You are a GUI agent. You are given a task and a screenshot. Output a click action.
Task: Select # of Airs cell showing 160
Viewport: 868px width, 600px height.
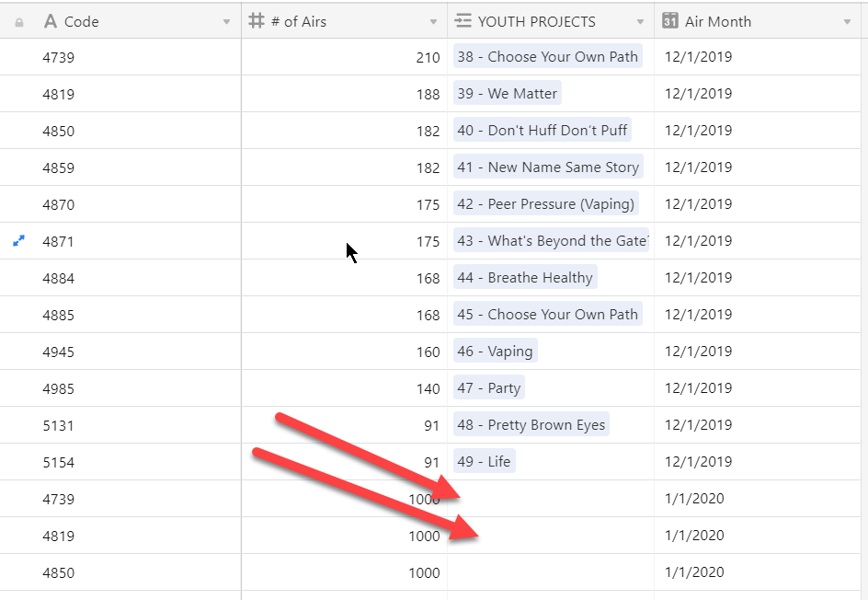coord(344,352)
